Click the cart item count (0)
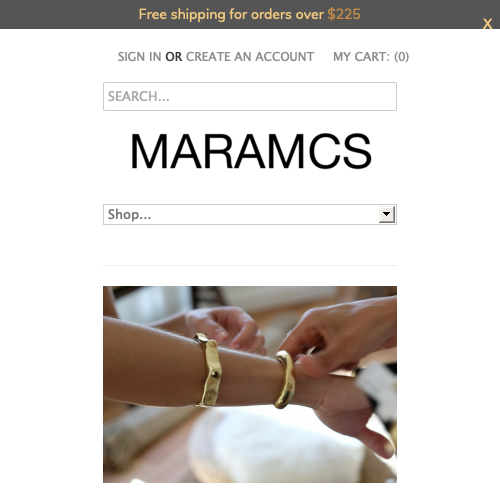This screenshot has height=500, width=500. tap(401, 57)
